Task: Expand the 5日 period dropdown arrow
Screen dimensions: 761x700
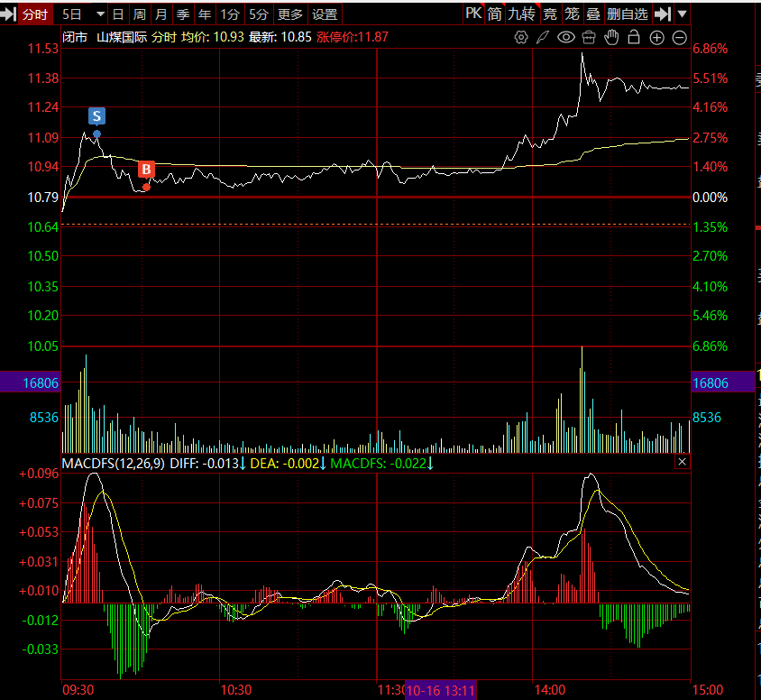Action: pyautogui.click(x=98, y=14)
